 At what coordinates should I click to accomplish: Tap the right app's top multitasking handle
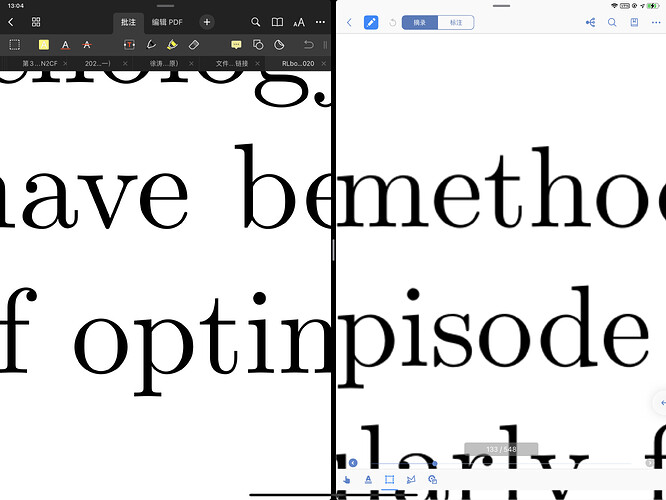tap(501, 6)
